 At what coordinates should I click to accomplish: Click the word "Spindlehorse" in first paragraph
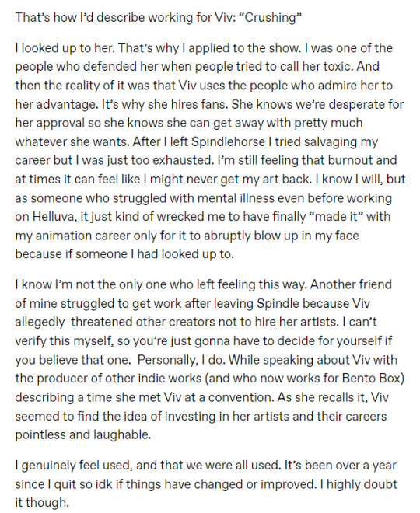[228, 141]
